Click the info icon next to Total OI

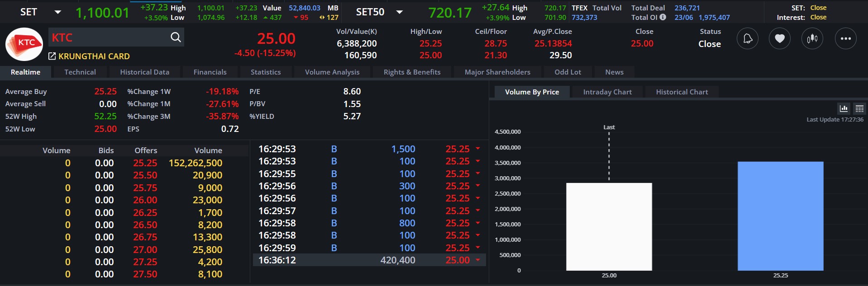[663, 17]
